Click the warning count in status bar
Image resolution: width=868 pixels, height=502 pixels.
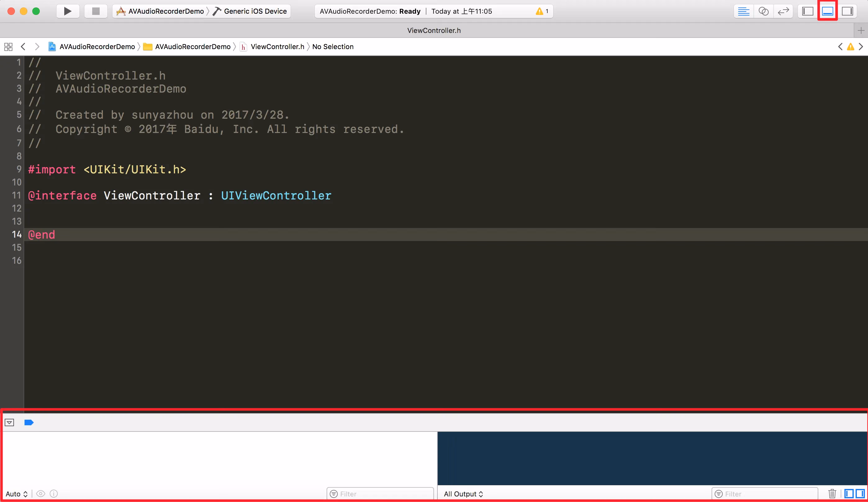[542, 11]
